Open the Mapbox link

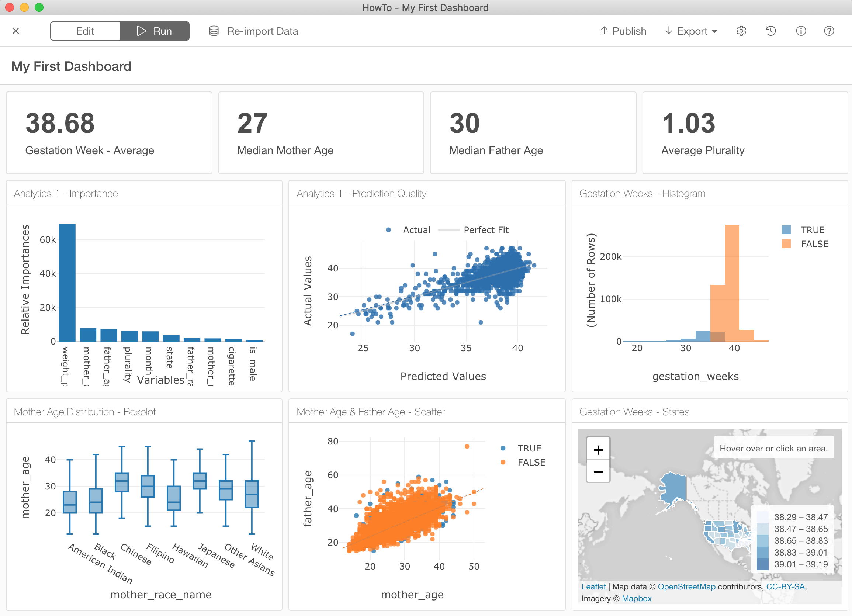tap(636, 598)
